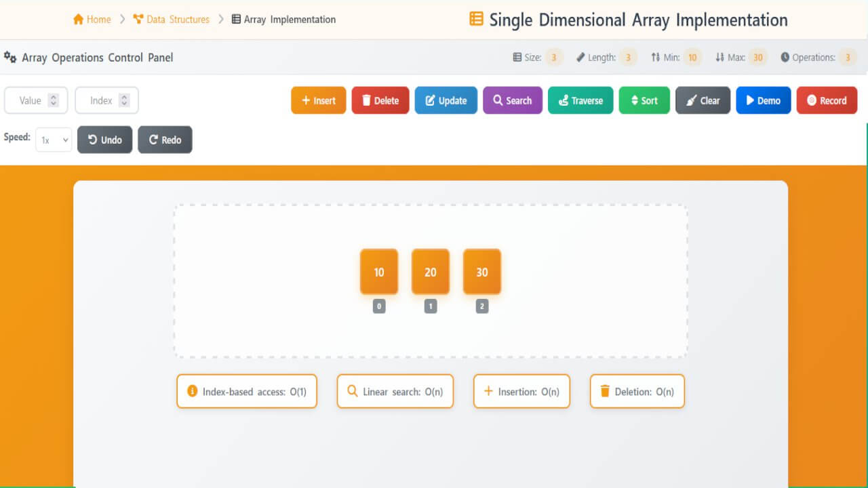Select array element with value 20

(x=431, y=272)
